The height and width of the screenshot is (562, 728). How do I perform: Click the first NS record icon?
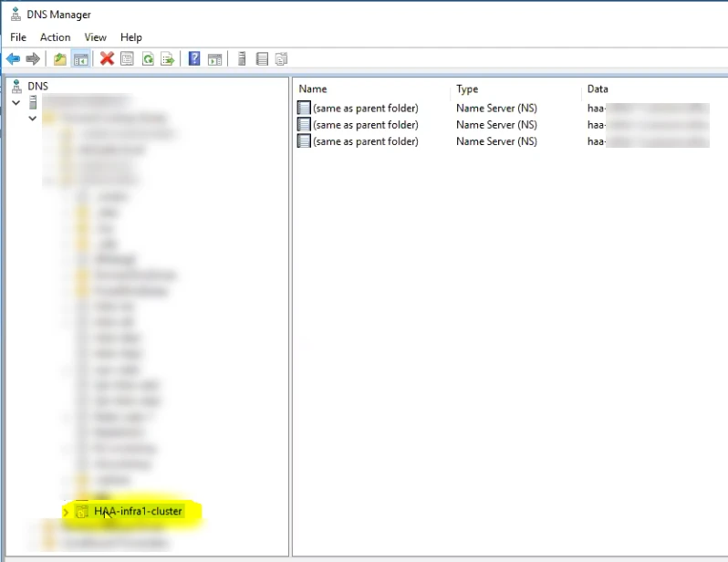(304, 108)
